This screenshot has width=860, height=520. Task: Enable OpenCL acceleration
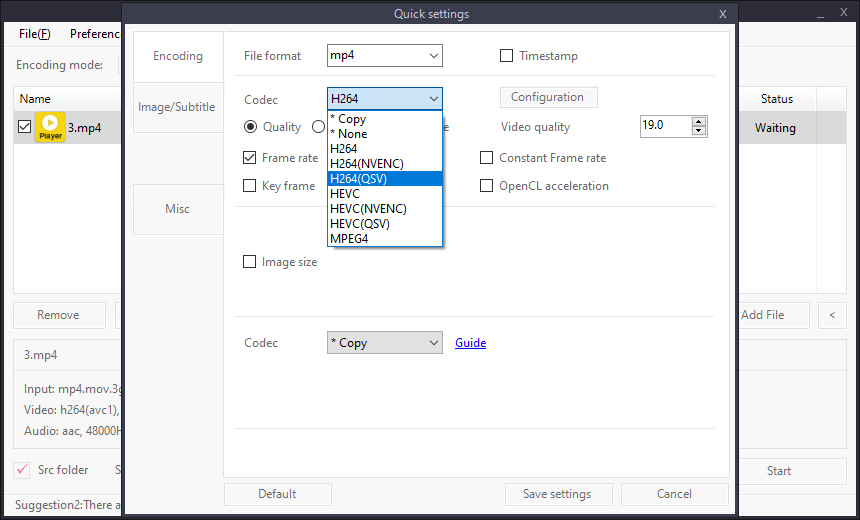487,186
